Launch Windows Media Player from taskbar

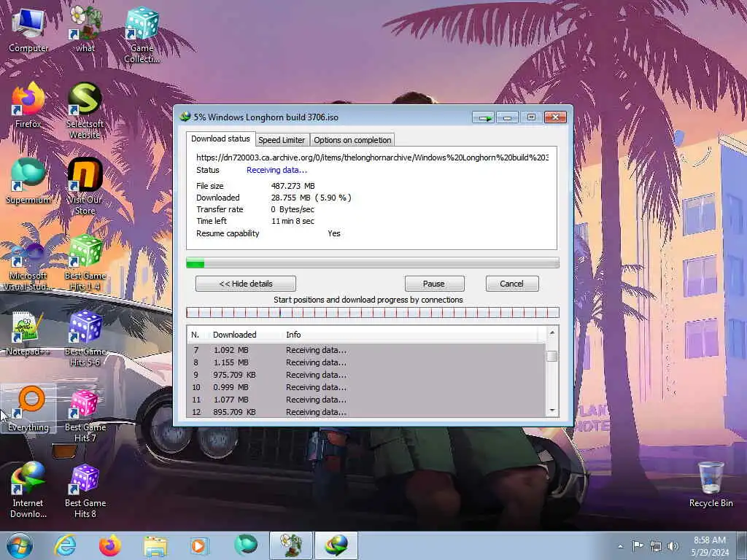click(x=199, y=545)
